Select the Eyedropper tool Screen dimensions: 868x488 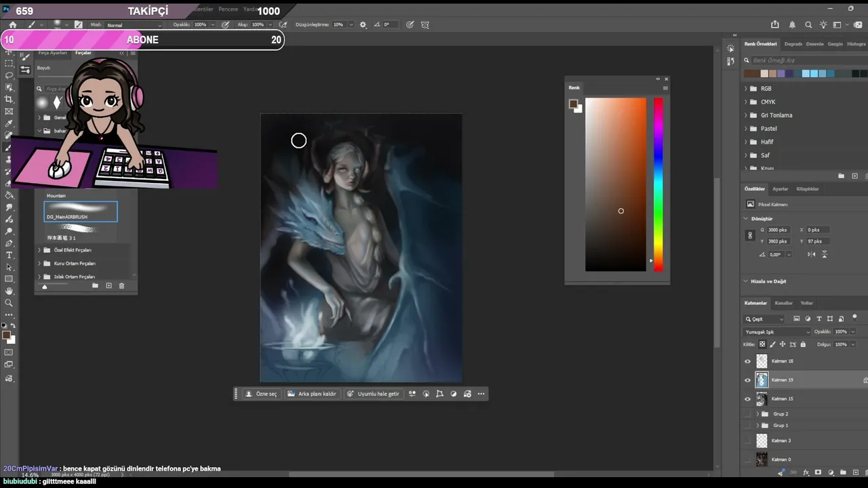click(x=9, y=124)
